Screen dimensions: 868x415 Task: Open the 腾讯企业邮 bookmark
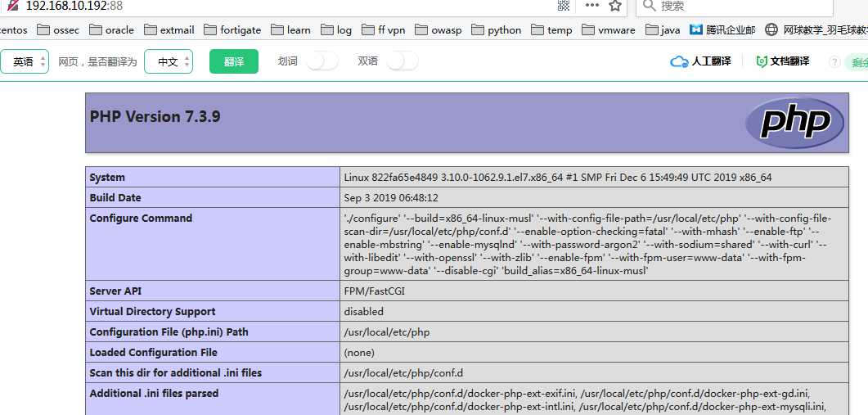coord(723,30)
